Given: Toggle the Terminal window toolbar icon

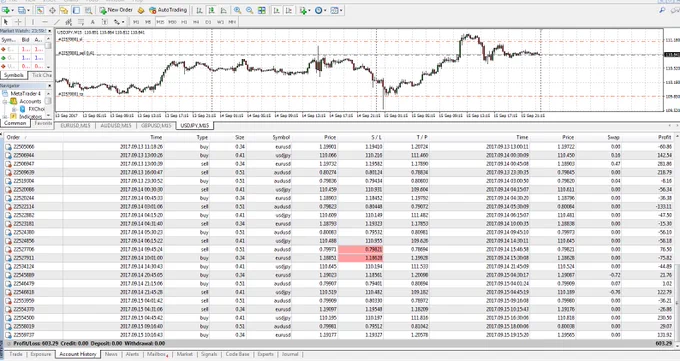Looking at the screenshot, I should (x=76, y=10).
